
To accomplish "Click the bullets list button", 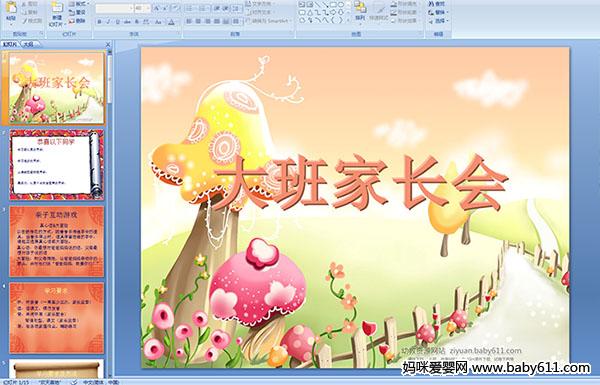I will tap(190, 8).
